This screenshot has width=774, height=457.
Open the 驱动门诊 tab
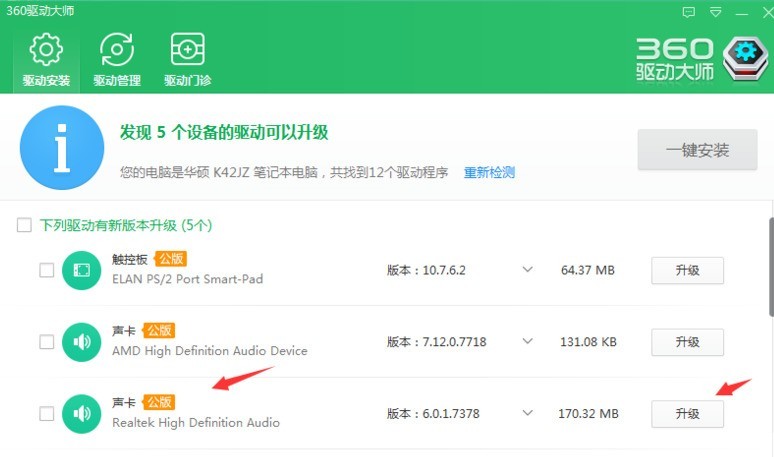click(188, 59)
